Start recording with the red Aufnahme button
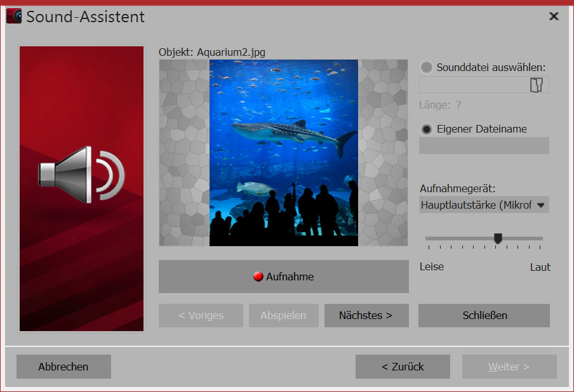Viewport: 574px width, 392px height. [x=283, y=277]
